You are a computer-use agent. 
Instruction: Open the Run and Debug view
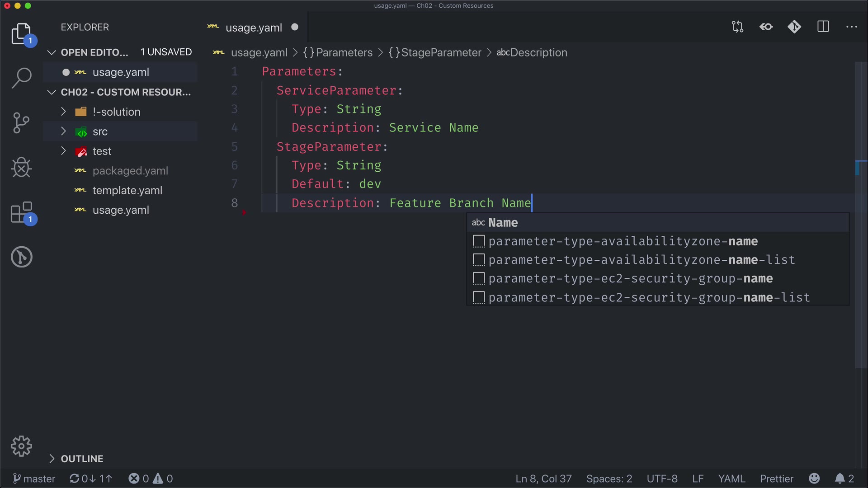pyautogui.click(x=21, y=168)
